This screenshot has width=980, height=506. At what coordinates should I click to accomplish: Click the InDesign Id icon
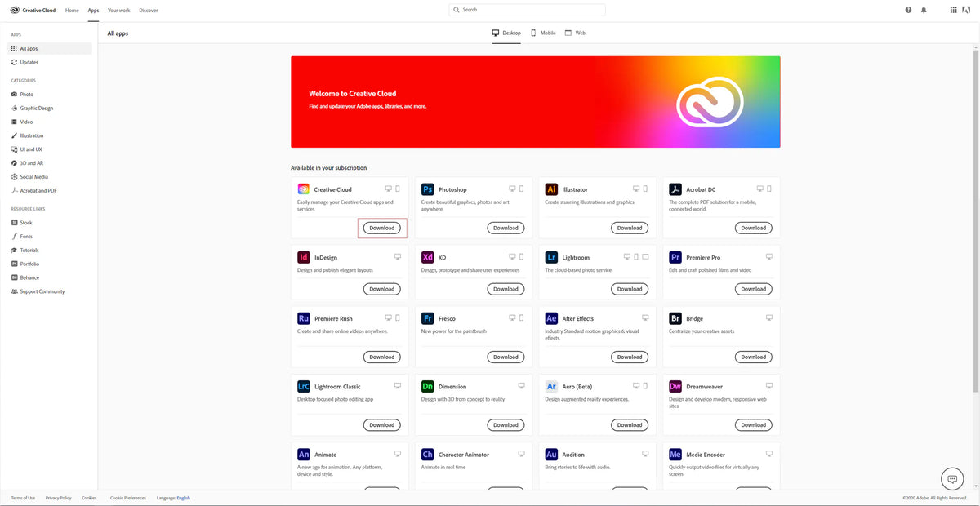[x=304, y=257]
